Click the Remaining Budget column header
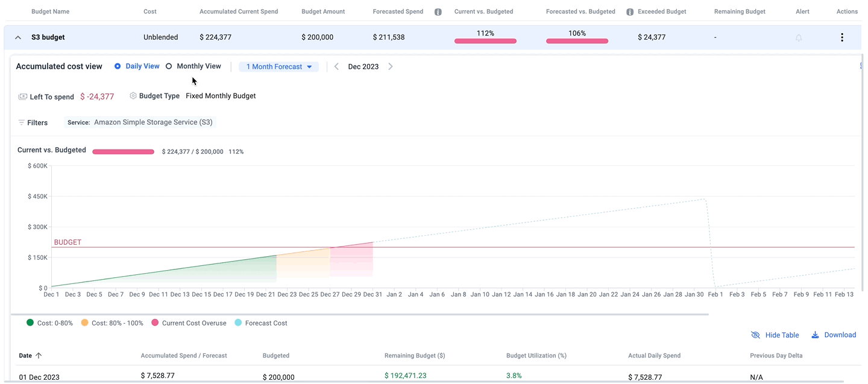Image resolution: width=868 pixels, height=384 pixels. tap(740, 11)
